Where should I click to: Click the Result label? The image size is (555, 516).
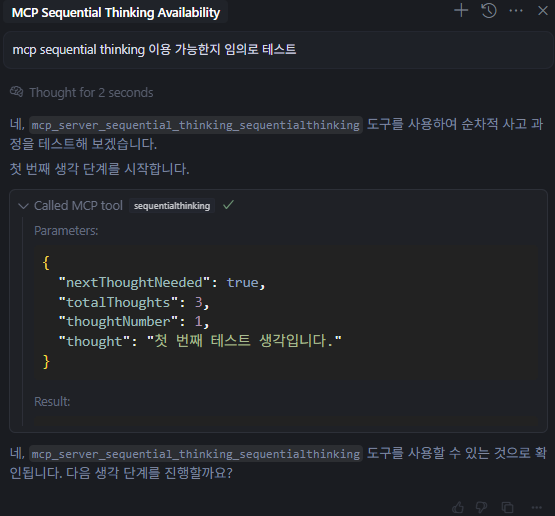[x=52, y=402]
